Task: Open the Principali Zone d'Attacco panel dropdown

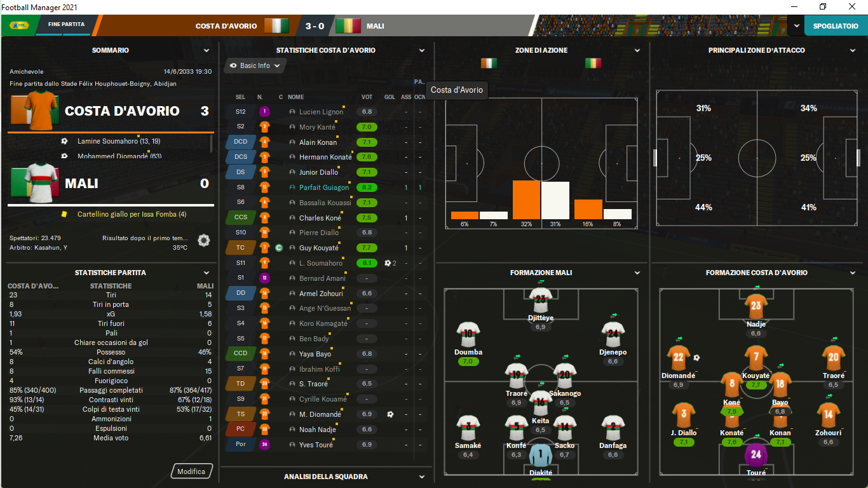Action: (853, 50)
